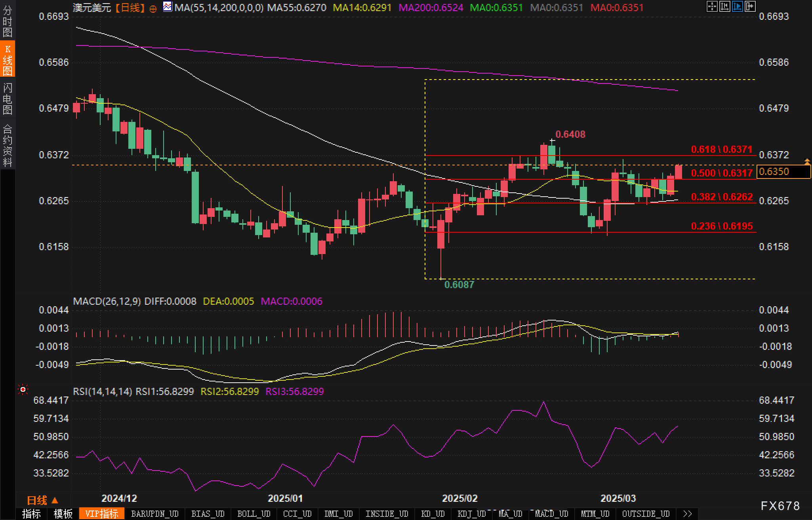Switch to 闪电图 view in sidebar

pos(8,99)
